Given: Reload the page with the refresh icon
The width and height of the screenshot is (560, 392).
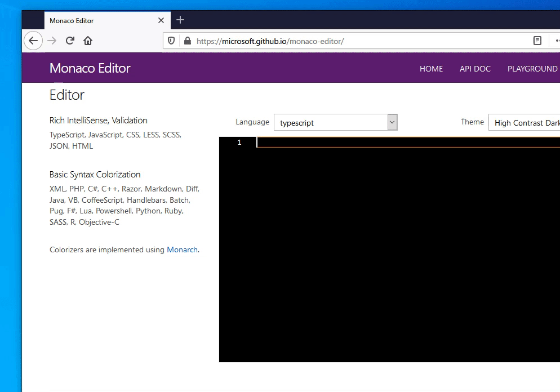Looking at the screenshot, I should click(70, 41).
